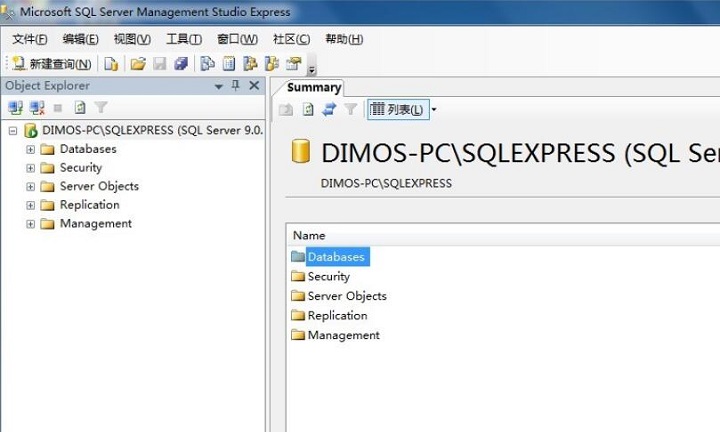Viewport: 720px width, 432px height.
Task: Open a new Database Engine Query
Action: pyautogui.click(x=111, y=64)
